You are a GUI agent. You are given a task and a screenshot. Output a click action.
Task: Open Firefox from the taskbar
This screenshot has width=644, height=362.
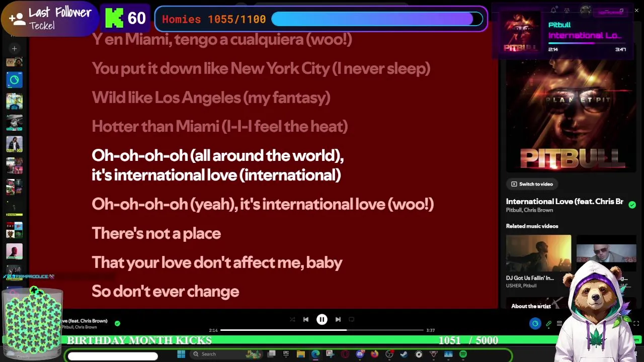click(374, 354)
